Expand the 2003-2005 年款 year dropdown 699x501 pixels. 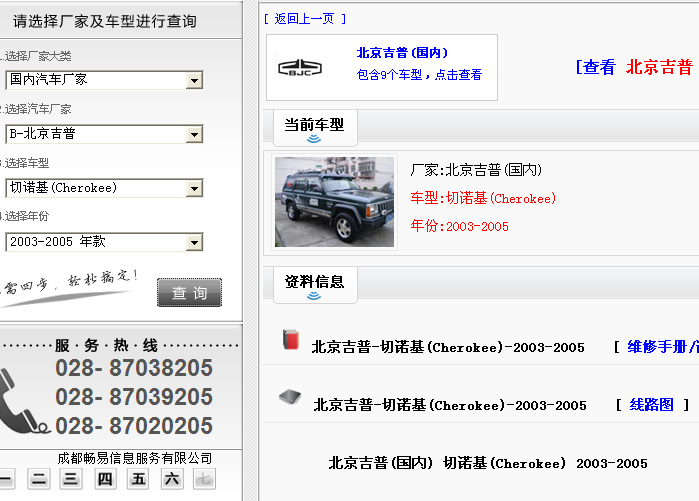coord(104,242)
